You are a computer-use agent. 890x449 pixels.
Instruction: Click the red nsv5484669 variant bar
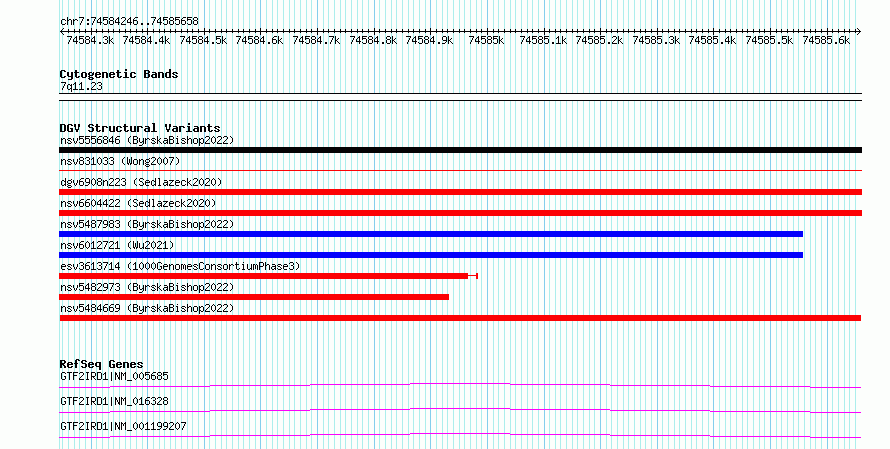pos(460,318)
